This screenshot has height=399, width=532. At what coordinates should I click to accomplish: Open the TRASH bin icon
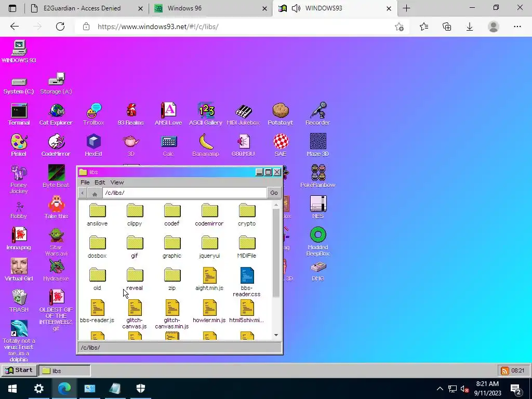(19, 301)
